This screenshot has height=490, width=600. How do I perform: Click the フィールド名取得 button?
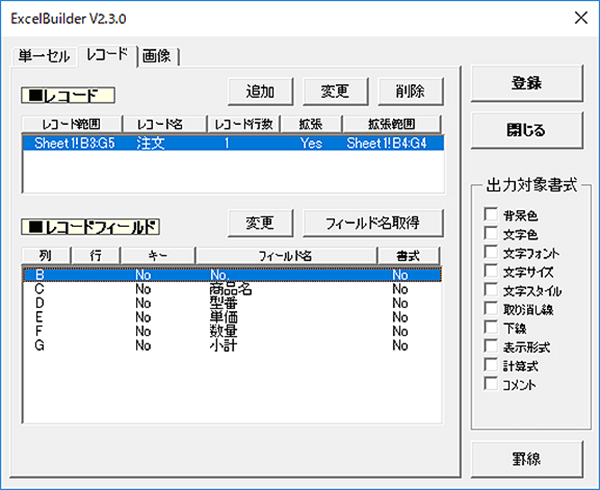(373, 223)
